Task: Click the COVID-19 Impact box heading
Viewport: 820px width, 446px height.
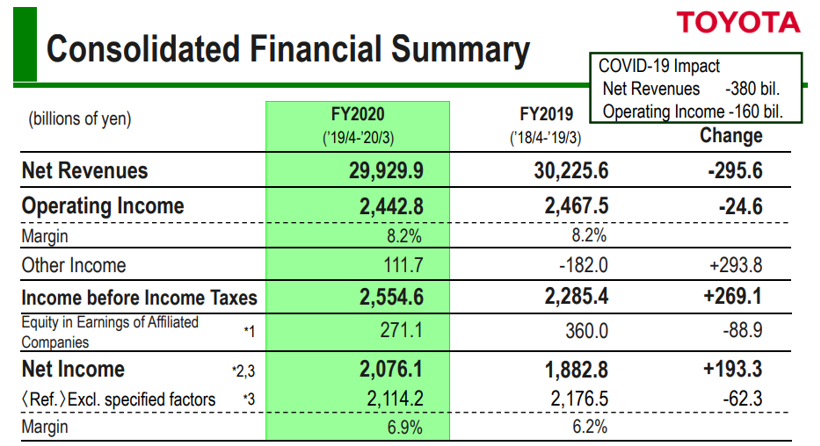Action: click(659, 66)
